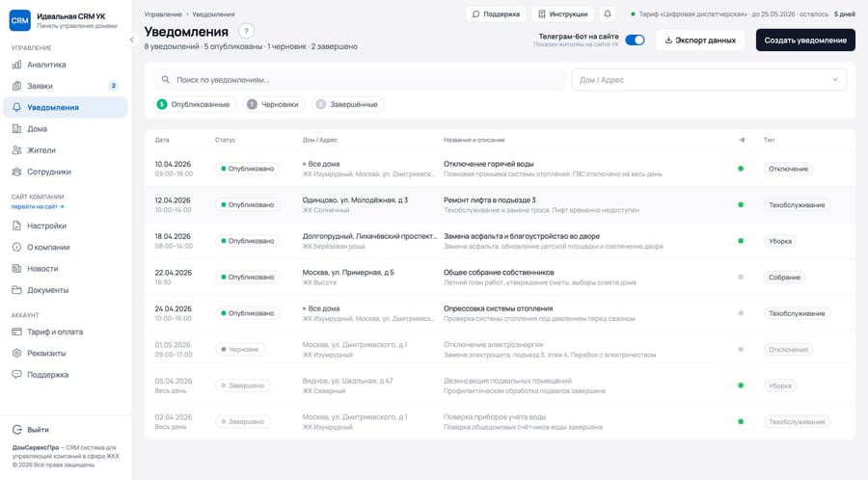Click the Telegram column header icon
868x480 pixels.
[x=742, y=140]
